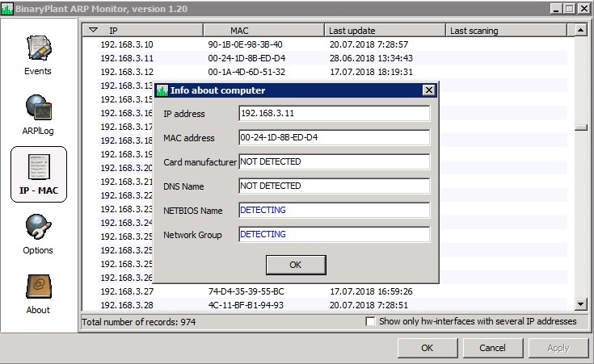
Task: Click the Info about computer dialog icon
Action: tap(162, 90)
